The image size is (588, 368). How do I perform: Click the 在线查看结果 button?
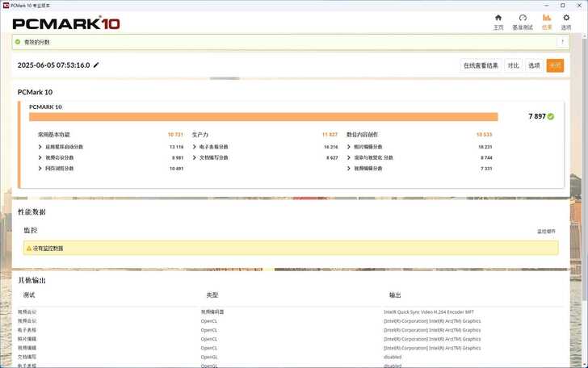pyautogui.click(x=480, y=65)
